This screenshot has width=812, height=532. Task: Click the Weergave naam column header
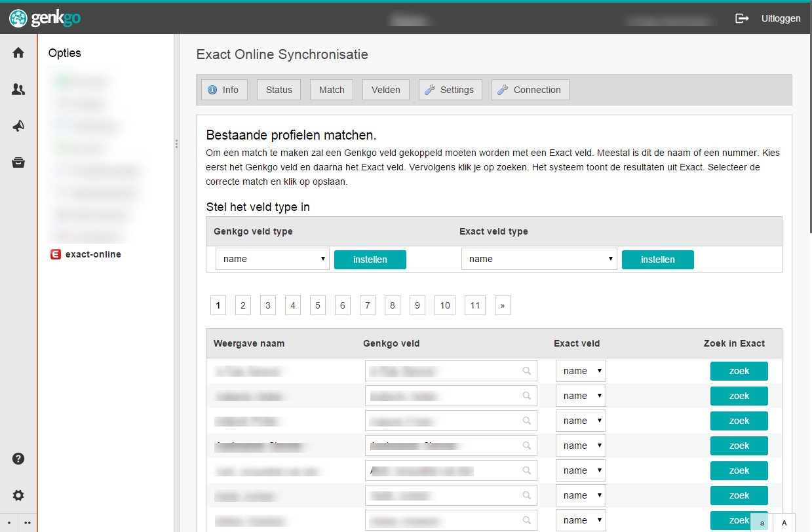point(249,343)
